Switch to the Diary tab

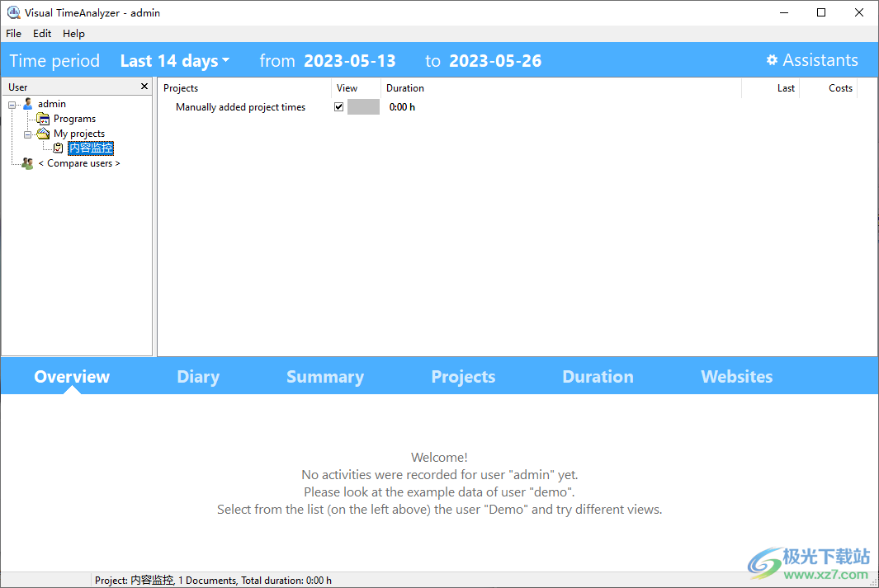[197, 376]
